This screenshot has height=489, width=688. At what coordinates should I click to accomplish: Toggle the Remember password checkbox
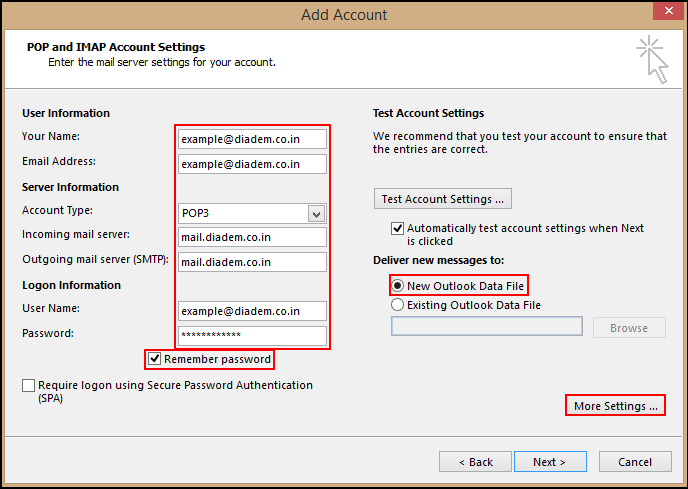[x=155, y=359]
